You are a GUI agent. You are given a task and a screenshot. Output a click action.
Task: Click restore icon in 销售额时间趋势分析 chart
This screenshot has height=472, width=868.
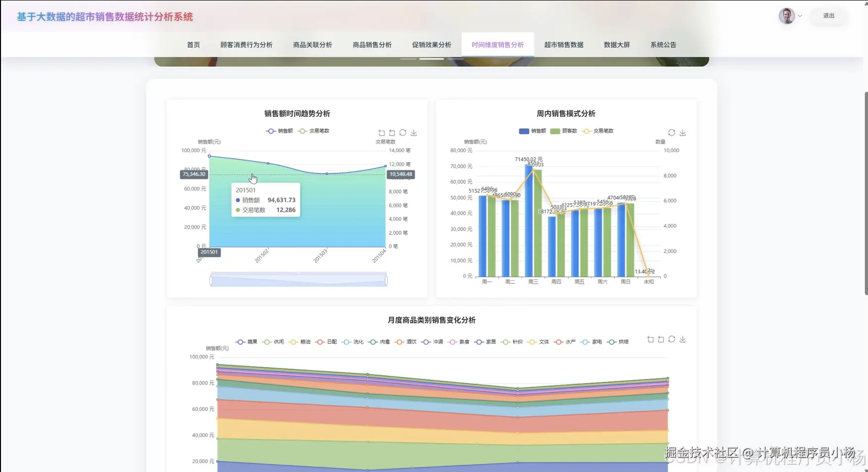[x=403, y=133]
